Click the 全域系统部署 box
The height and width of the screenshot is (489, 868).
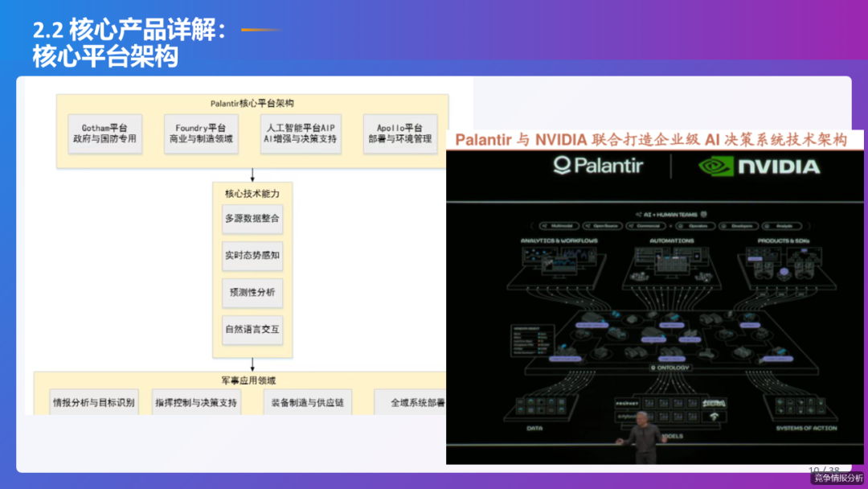(411, 403)
